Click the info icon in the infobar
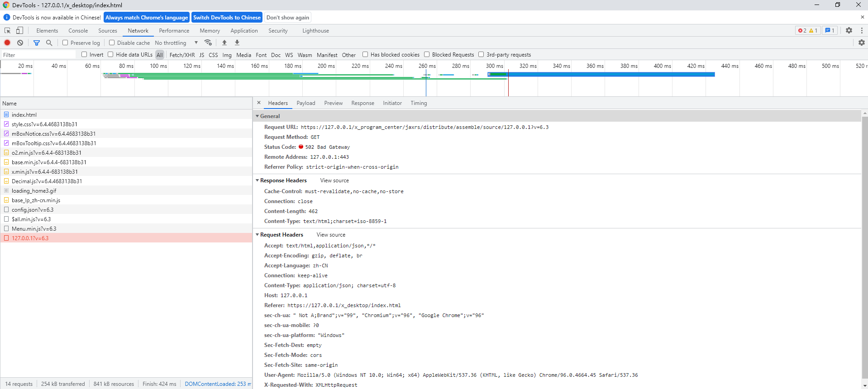 [x=7, y=17]
